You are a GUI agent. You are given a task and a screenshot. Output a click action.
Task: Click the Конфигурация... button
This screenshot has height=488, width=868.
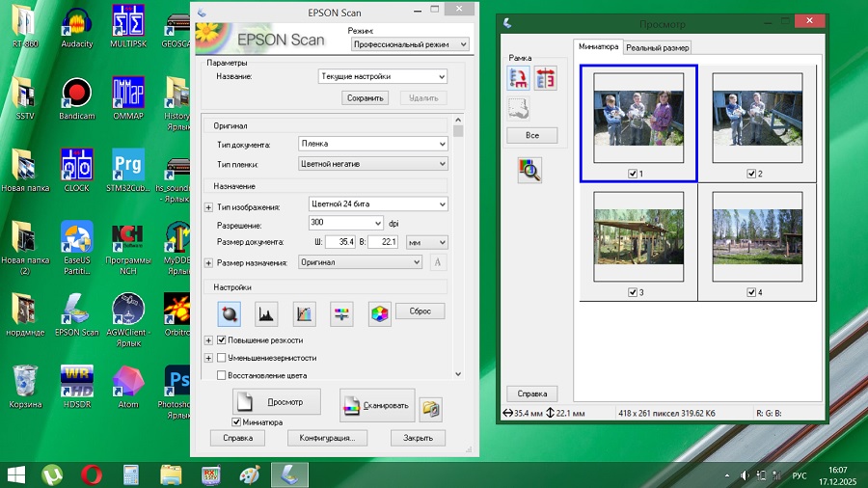[x=327, y=438]
